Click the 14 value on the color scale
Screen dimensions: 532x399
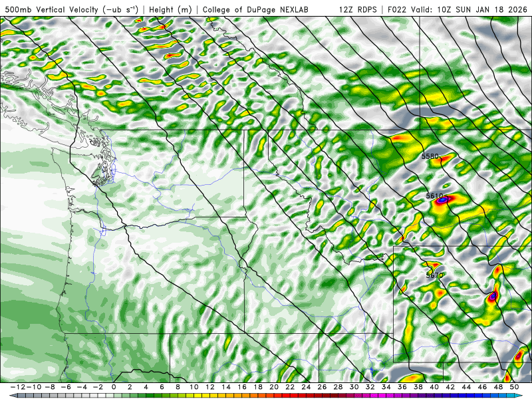[x=226, y=387]
